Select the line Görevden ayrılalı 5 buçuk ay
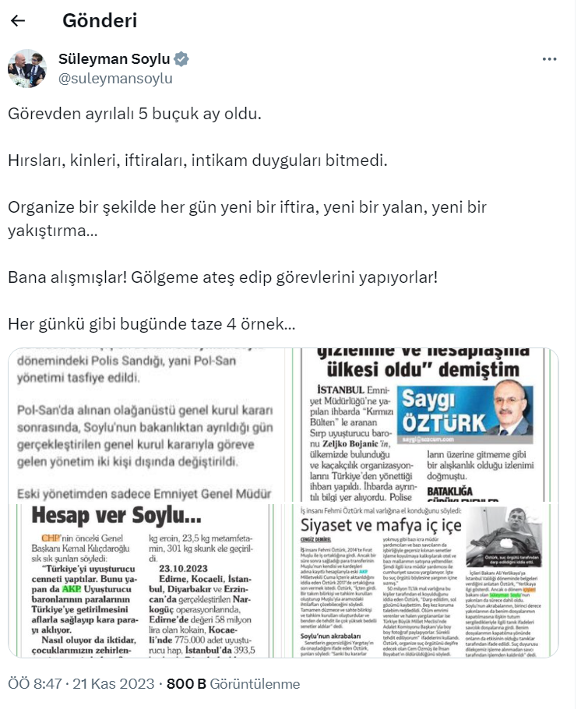 tap(135, 114)
